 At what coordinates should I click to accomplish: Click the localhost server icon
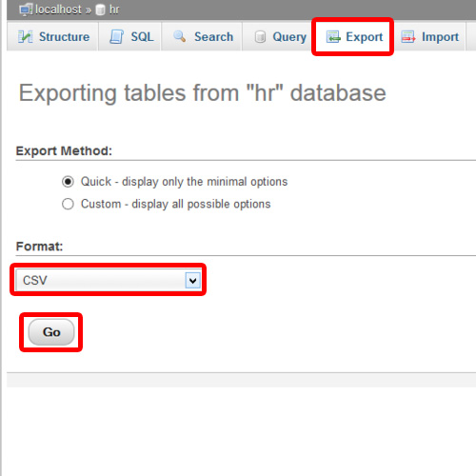[x=26, y=10]
